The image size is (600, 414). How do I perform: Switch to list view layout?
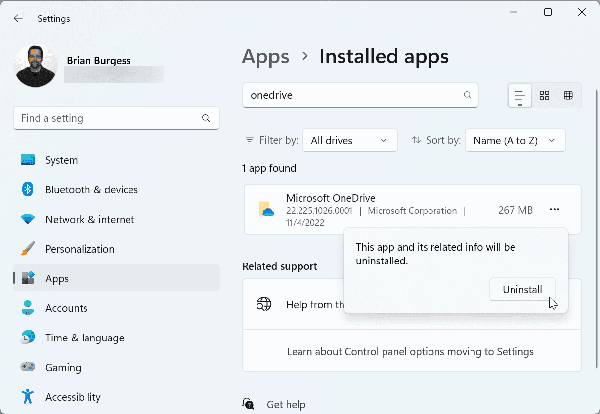tap(520, 95)
